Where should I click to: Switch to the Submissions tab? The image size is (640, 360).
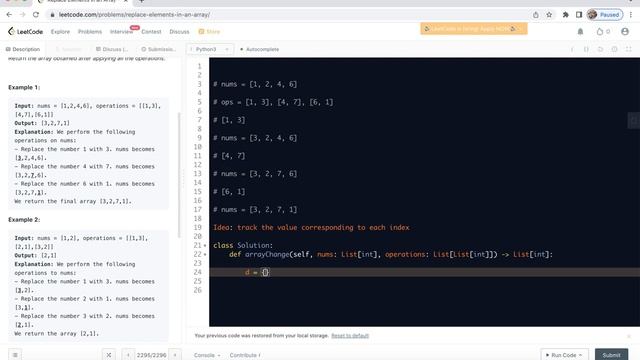(158, 49)
